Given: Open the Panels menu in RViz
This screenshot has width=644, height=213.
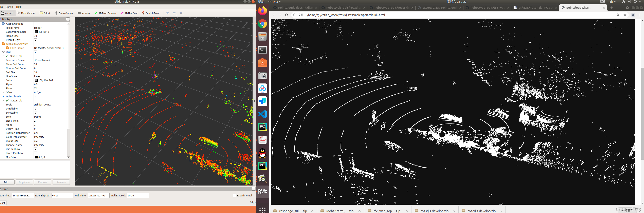Looking at the screenshot, I should coord(10,7).
